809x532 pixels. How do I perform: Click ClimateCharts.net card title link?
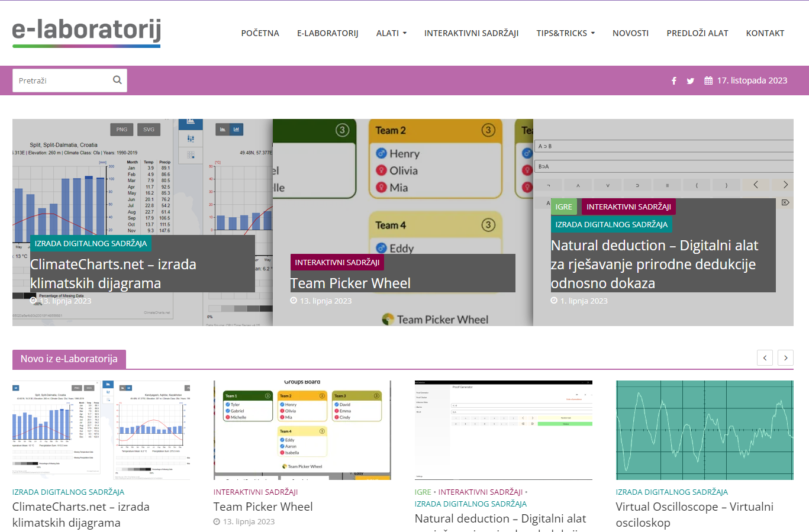tap(81, 515)
